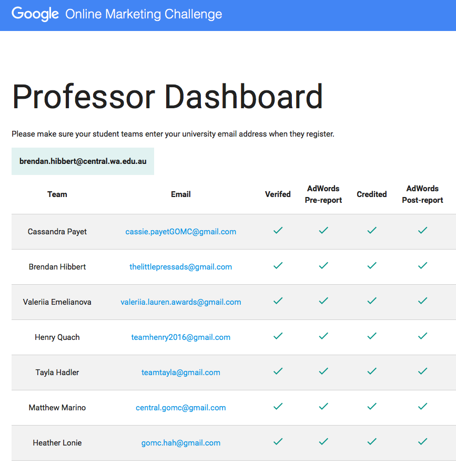
Task: Click Tayla Hadler's Verified checkmark
Action: click(x=278, y=371)
